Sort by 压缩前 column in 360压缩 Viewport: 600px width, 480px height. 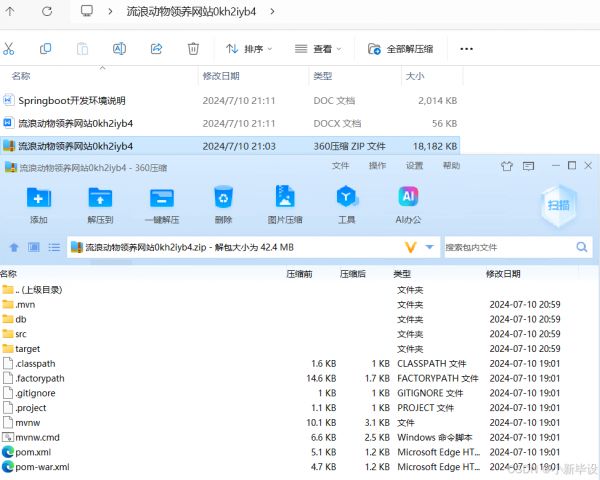pos(299,274)
